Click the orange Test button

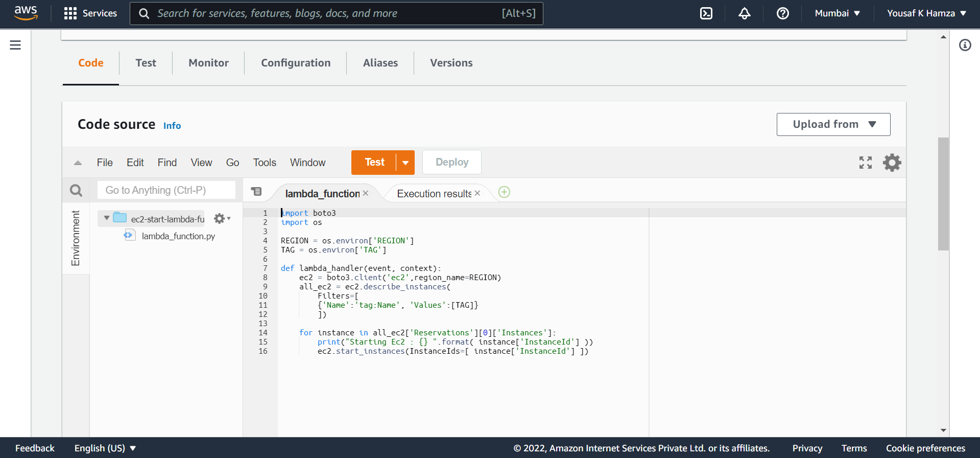tap(374, 163)
